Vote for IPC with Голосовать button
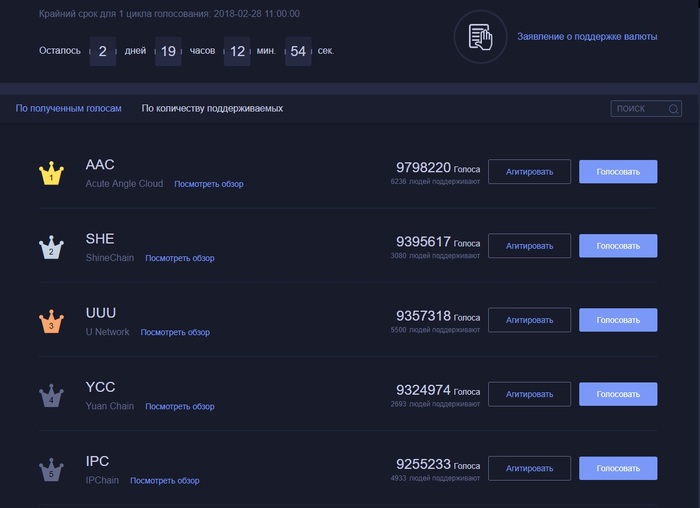The width and height of the screenshot is (700, 508). pyautogui.click(x=618, y=468)
